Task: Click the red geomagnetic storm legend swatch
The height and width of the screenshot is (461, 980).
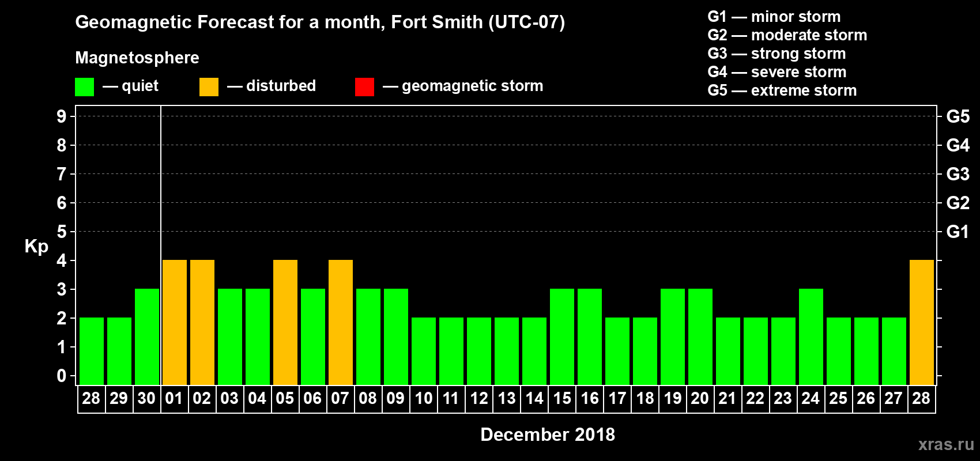Action: click(x=364, y=87)
